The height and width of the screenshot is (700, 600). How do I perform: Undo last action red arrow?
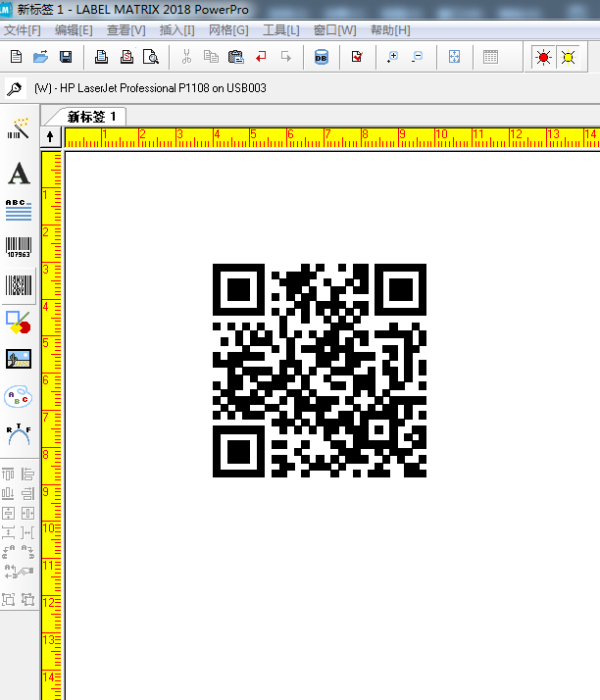(x=261, y=57)
